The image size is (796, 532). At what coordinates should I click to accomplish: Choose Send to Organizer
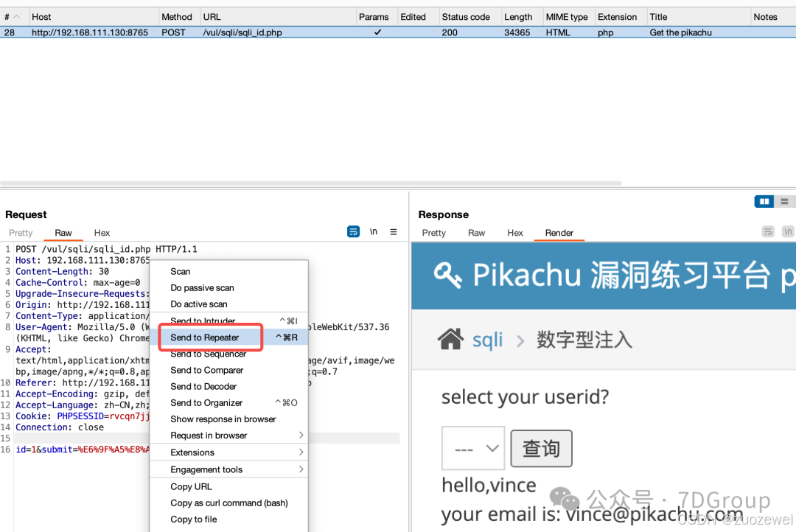pos(229,402)
